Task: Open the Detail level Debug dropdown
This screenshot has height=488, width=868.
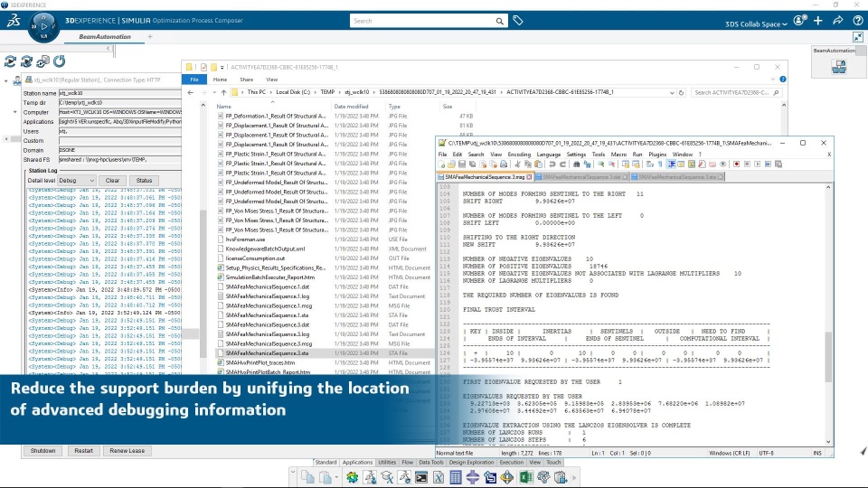Action: click(77, 181)
